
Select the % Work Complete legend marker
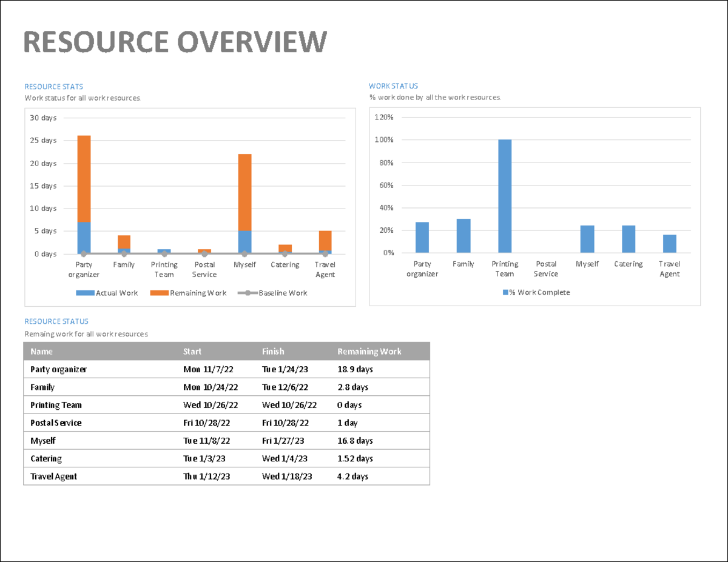pyautogui.click(x=505, y=292)
